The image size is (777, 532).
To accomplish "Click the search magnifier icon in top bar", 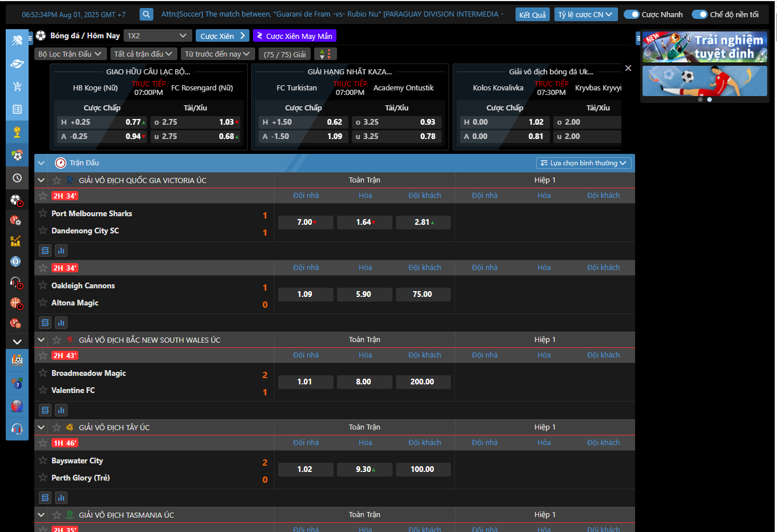I will (146, 14).
